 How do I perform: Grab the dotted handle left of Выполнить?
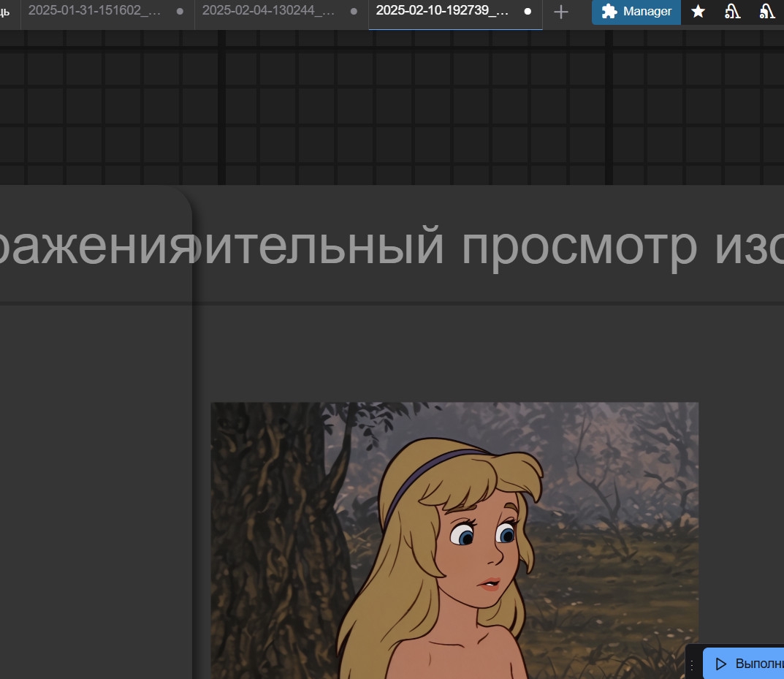pos(692,664)
